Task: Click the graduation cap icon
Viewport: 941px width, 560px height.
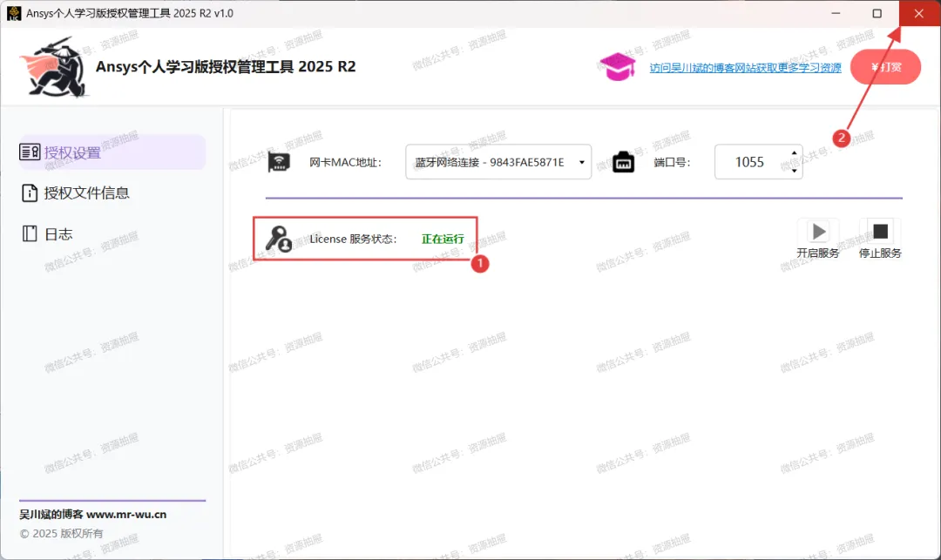Action: point(618,66)
